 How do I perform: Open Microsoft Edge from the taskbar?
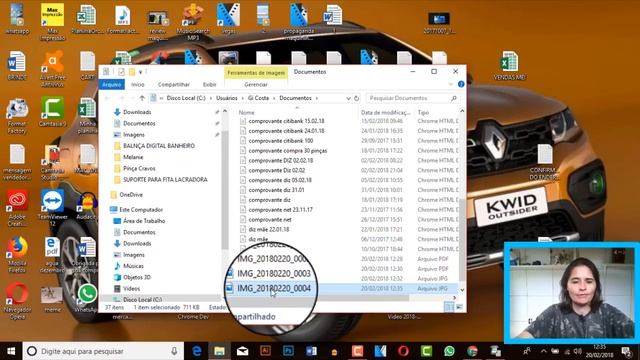pos(197,351)
